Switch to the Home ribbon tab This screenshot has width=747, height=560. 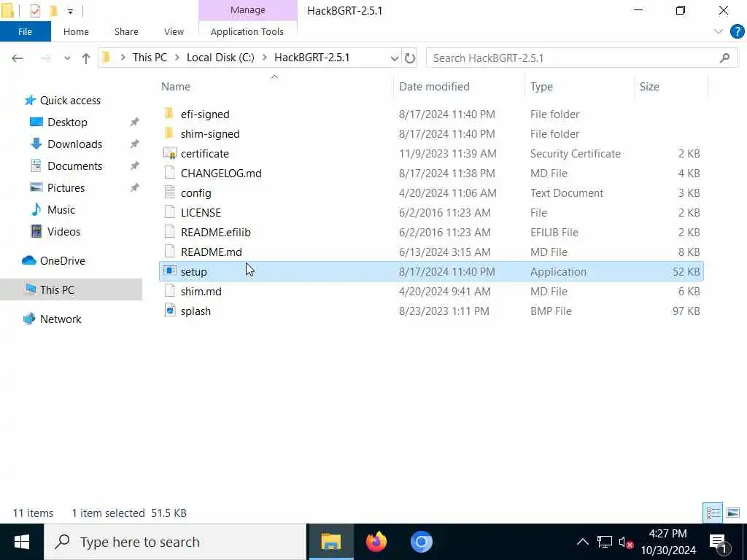[x=76, y=31]
